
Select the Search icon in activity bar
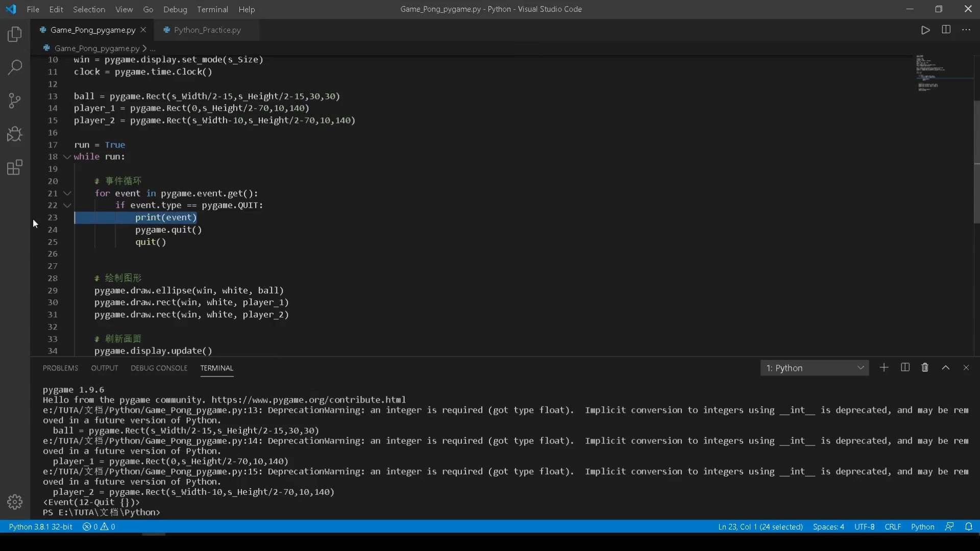(x=15, y=67)
